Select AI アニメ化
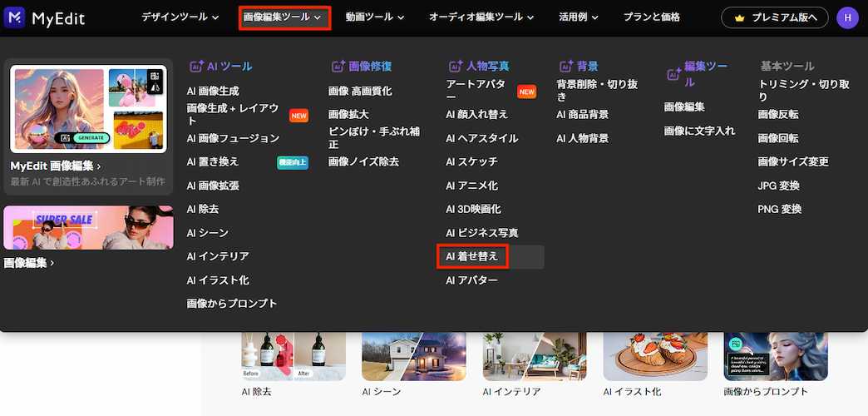Viewport: 868px width, 416px height. pos(471,186)
